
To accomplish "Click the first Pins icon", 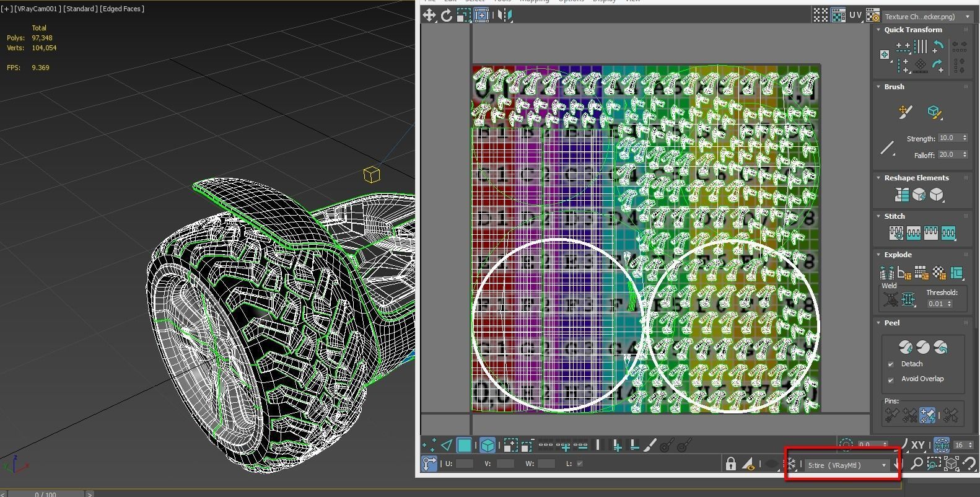I will [892, 415].
